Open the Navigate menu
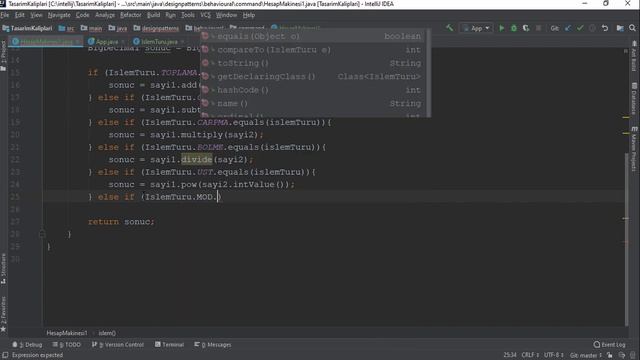 tap(59, 15)
